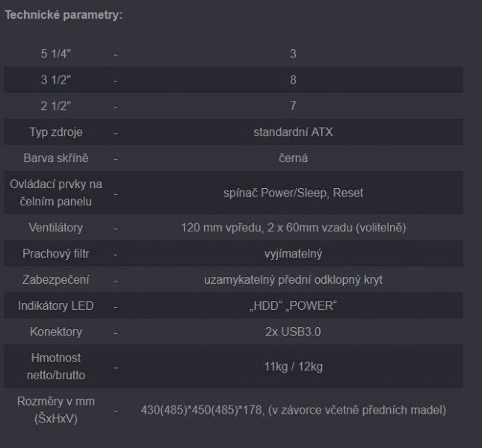
Task: Click the 11kg / 12kg weight value
Action: click(293, 367)
